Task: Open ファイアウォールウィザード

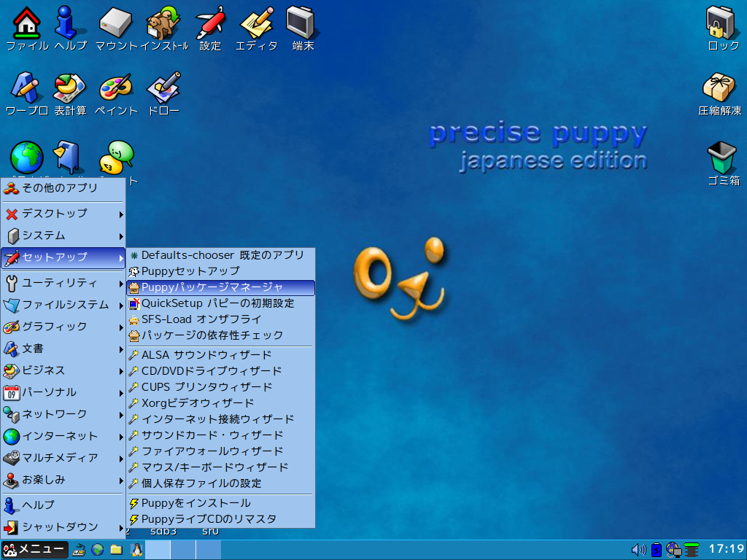Action: [x=220, y=451]
